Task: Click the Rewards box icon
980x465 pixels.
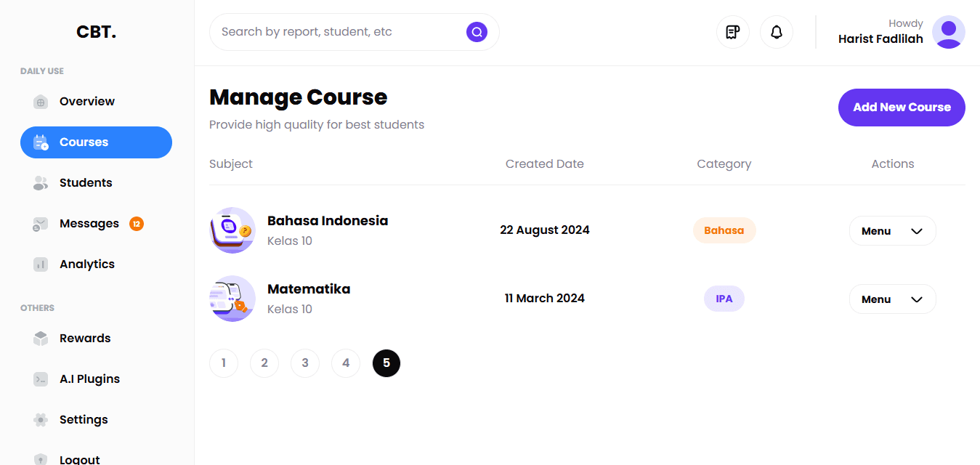Action: (41, 339)
